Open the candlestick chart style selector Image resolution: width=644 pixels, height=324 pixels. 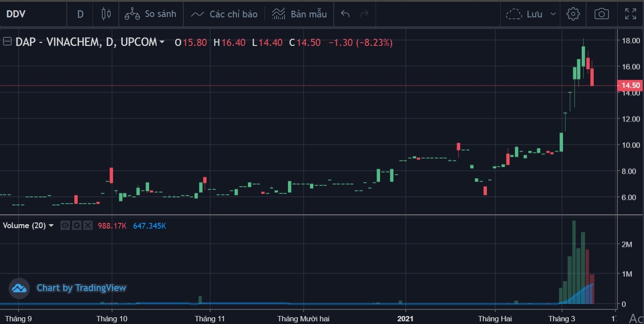[106, 14]
